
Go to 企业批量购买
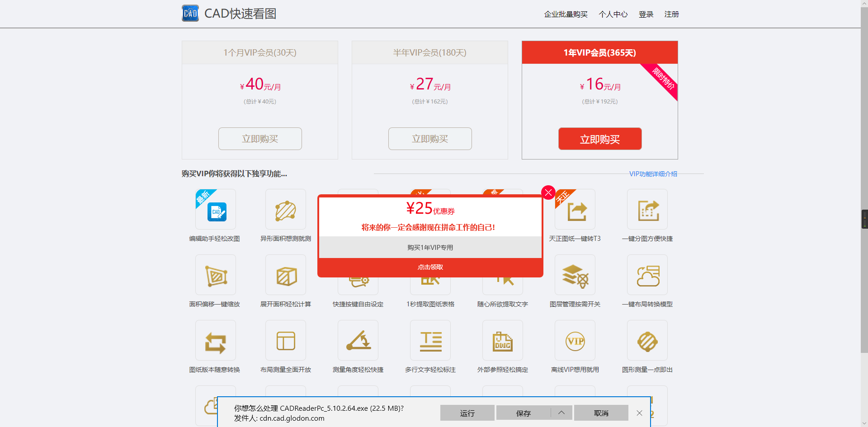(x=566, y=14)
